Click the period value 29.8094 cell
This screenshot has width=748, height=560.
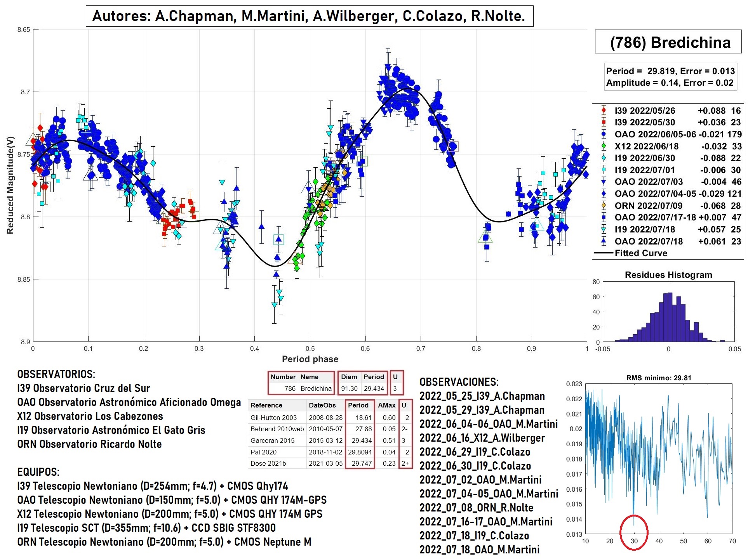coord(360,452)
